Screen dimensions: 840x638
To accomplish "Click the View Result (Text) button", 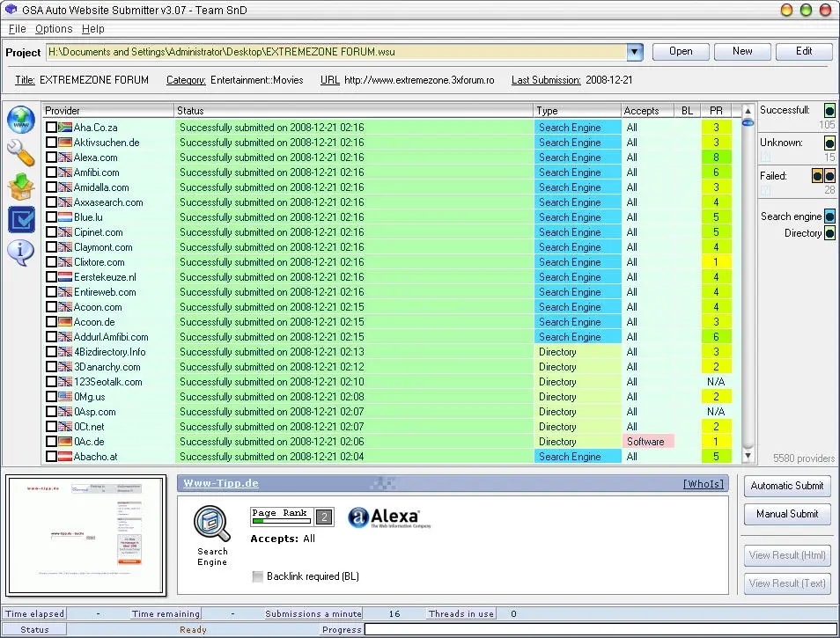I will click(787, 583).
